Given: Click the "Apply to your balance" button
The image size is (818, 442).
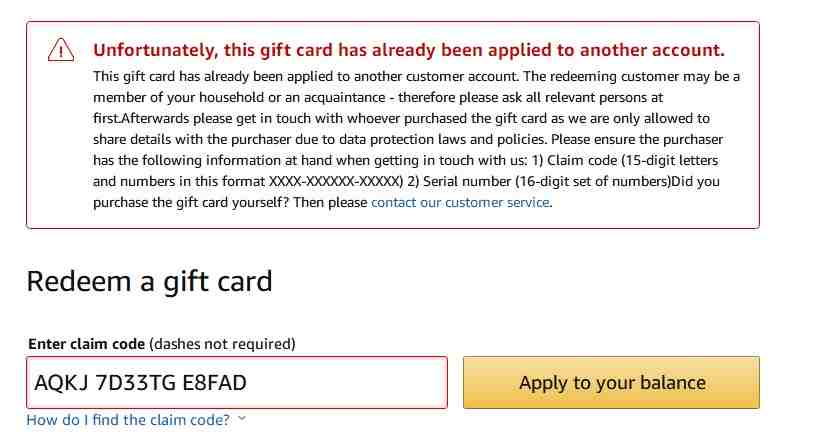Looking at the screenshot, I should pyautogui.click(x=611, y=383).
